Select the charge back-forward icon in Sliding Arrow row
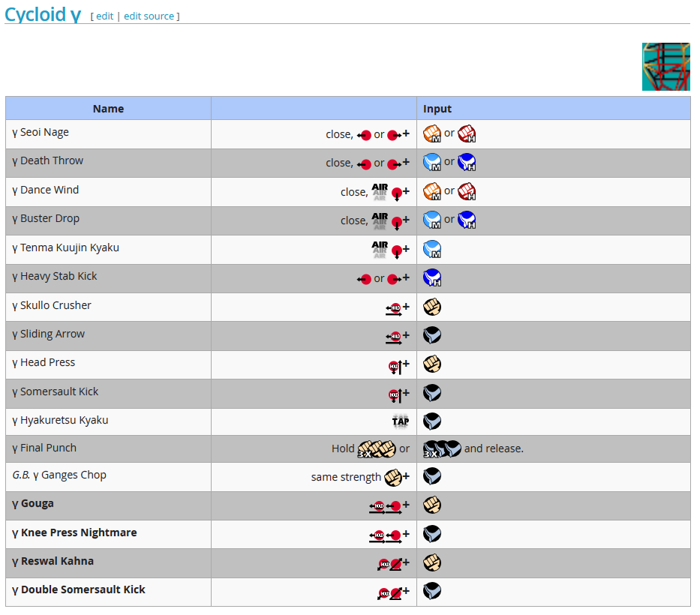The width and height of the screenshot is (700, 615). pyautogui.click(x=394, y=337)
